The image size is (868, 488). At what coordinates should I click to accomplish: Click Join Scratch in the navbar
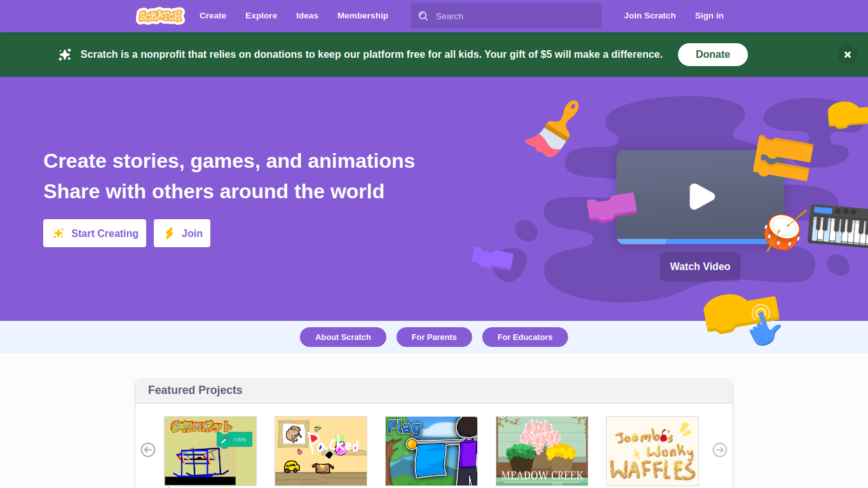click(x=649, y=16)
